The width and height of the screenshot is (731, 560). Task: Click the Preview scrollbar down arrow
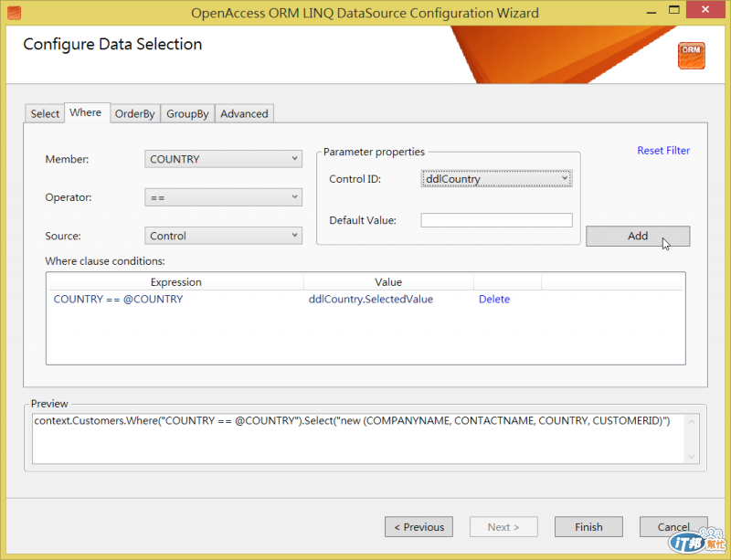click(692, 457)
